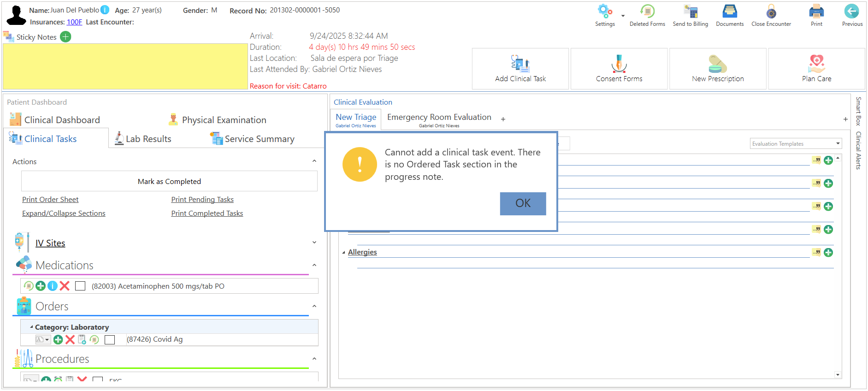Open the Allergies section header
The height and width of the screenshot is (391, 868).
362,252
